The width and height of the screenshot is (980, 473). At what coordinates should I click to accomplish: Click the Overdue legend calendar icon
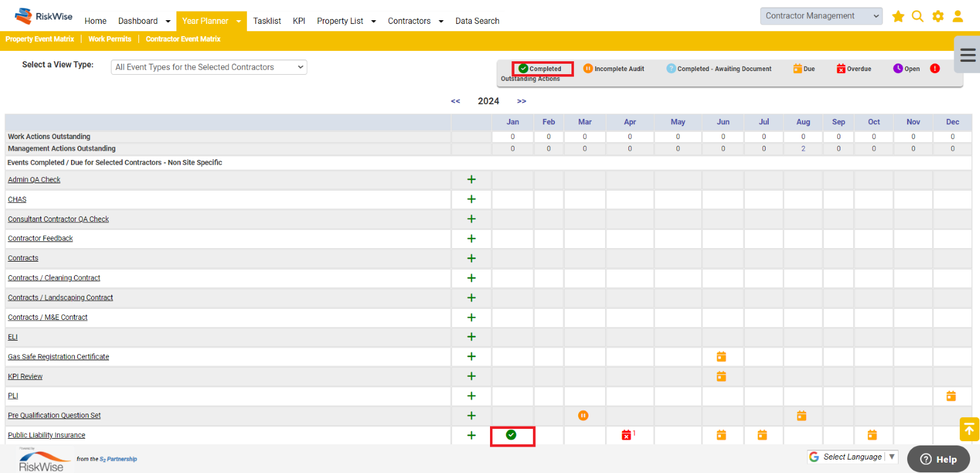[x=841, y=69]
